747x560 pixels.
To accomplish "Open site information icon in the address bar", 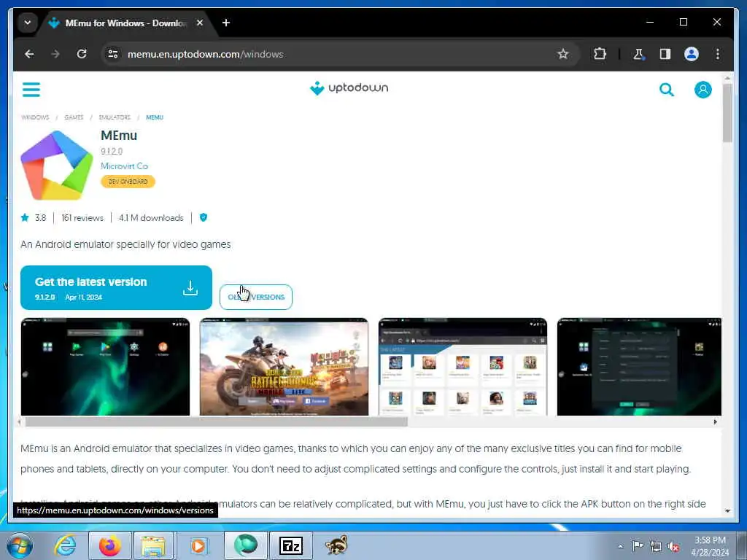I will click(x=113, y=54).
